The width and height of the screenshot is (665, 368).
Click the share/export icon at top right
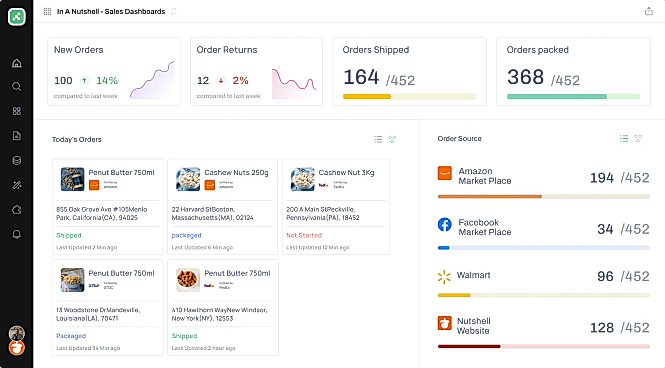coord(648,11)
